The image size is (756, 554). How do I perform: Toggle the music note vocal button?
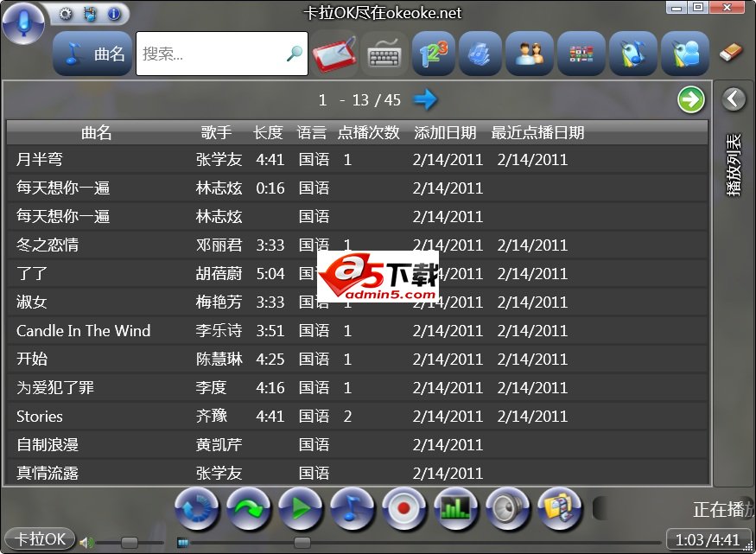(x=353, y=509)
